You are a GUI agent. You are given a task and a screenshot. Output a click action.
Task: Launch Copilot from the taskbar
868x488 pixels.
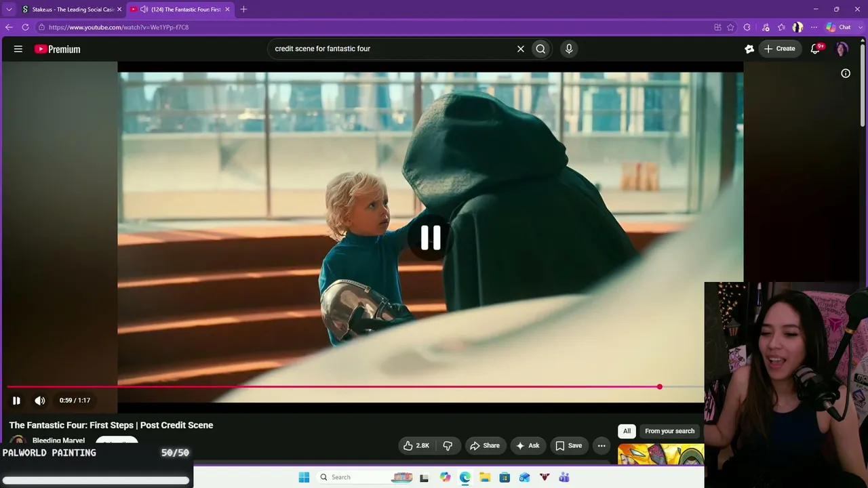[x=445, y=477]
